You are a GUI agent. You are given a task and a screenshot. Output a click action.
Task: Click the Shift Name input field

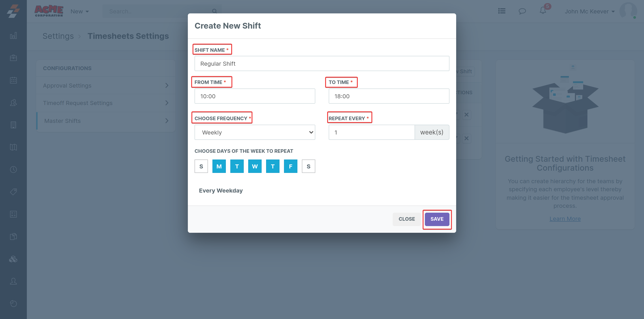(x=322, y=64)
